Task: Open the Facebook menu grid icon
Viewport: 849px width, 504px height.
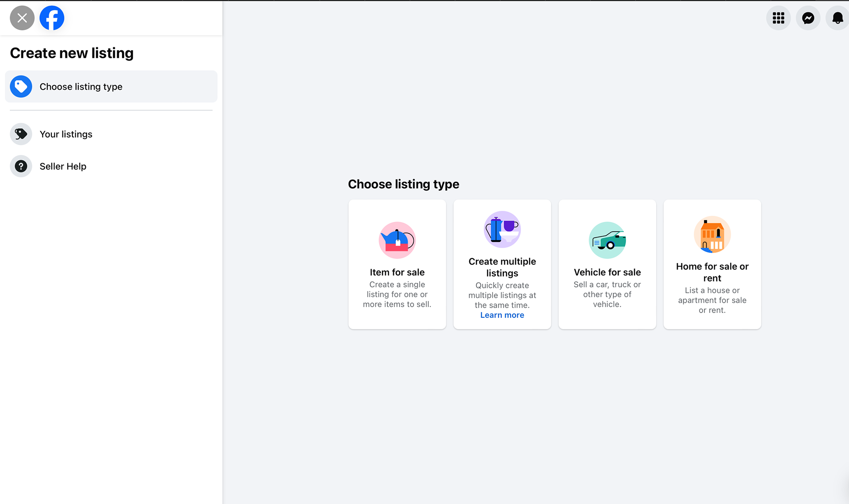Action: click(x=778, y=18)
